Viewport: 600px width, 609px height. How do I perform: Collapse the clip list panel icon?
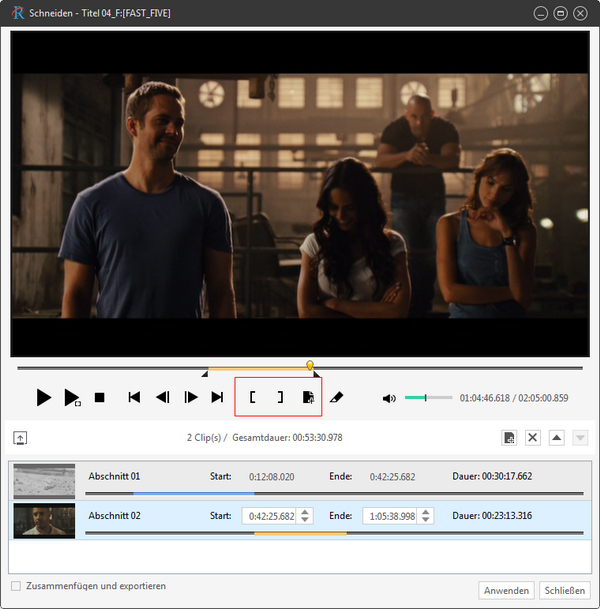20,438
